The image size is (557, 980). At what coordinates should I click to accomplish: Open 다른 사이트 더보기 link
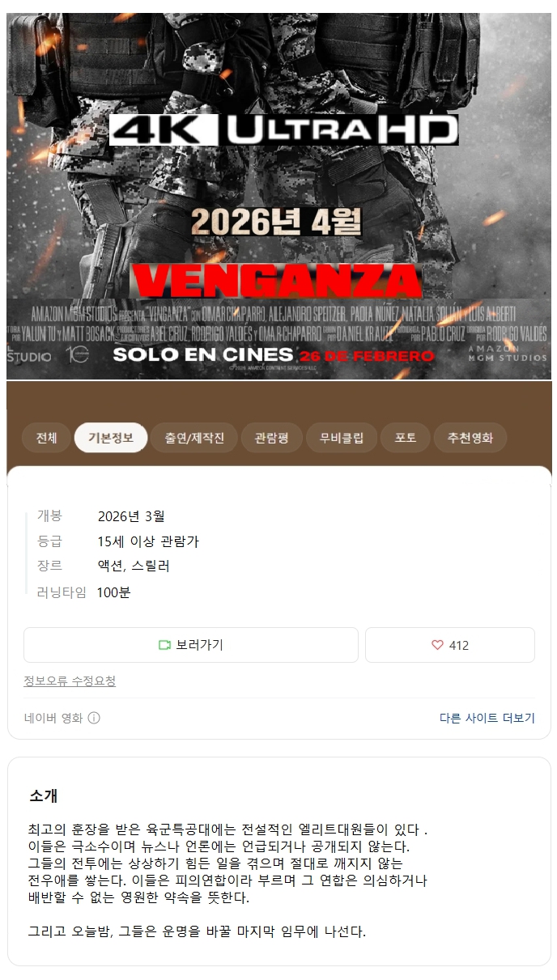click(x=487, y=718)
